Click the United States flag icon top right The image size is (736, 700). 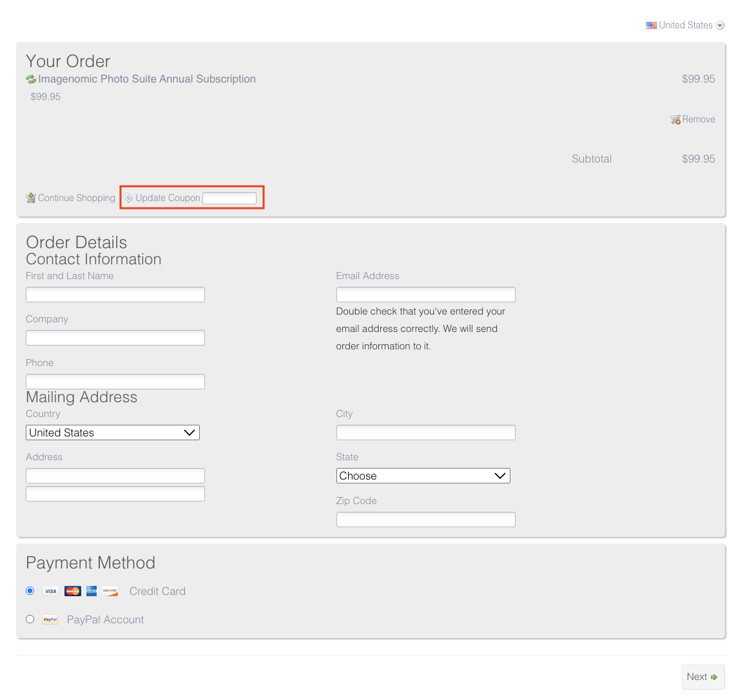click(651, 24)
